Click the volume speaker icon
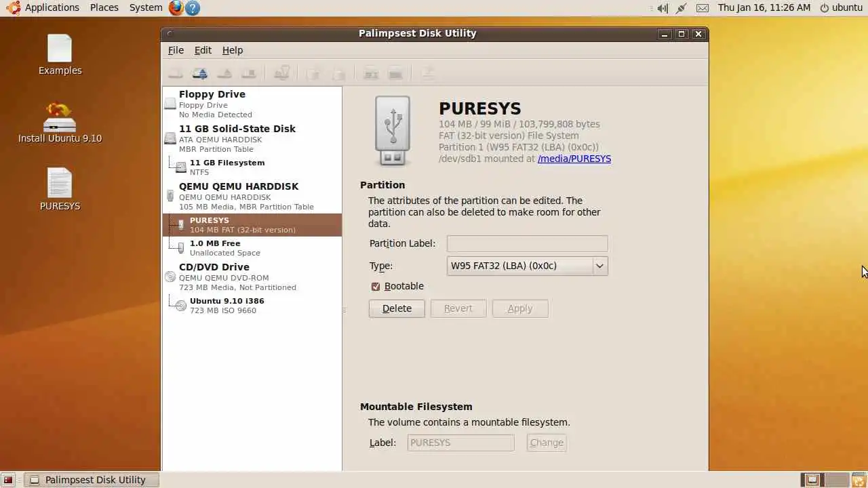Viewport: 868px width, 488px height. click(663, 8)
